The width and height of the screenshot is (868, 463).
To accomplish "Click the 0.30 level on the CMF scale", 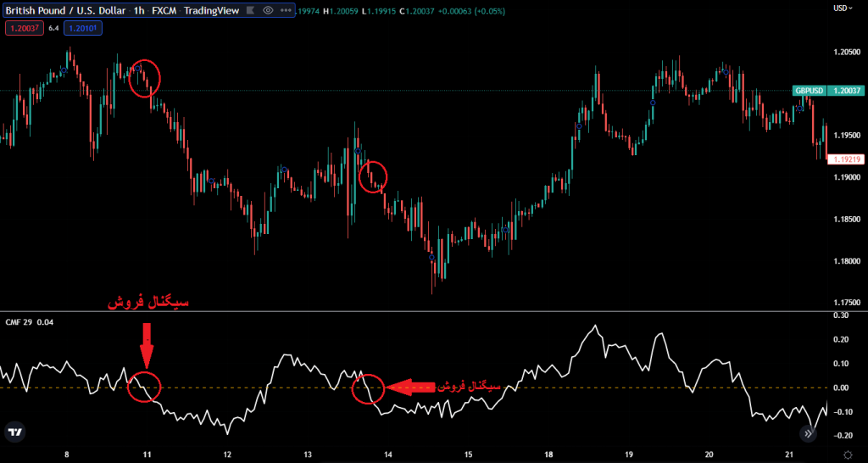I will 842,315.
